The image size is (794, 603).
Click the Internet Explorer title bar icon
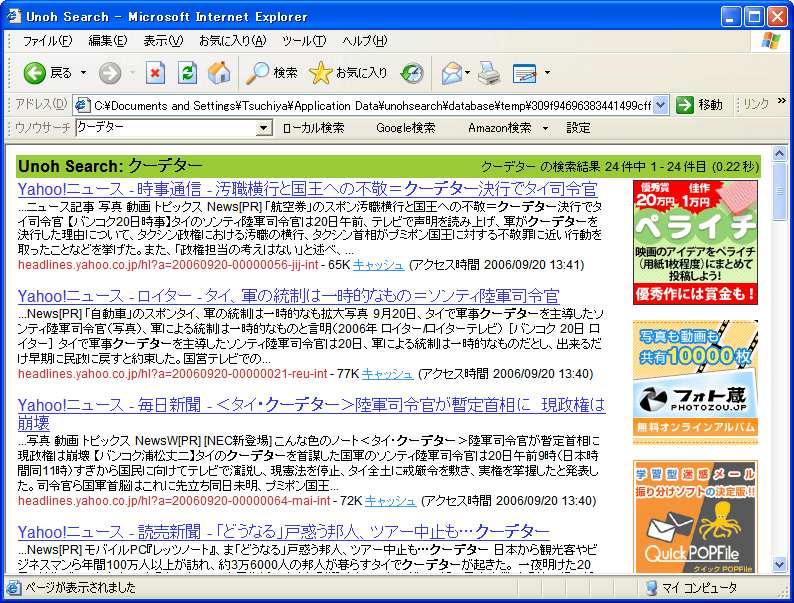pyautogui.click(x=13, y=16)
